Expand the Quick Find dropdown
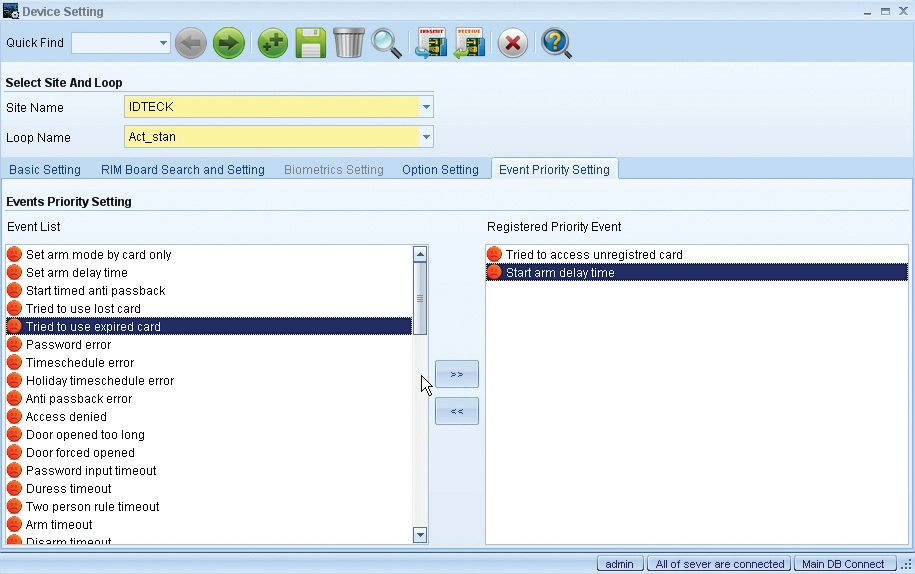The width and height of the screenshot is (915, 574). 164,43
